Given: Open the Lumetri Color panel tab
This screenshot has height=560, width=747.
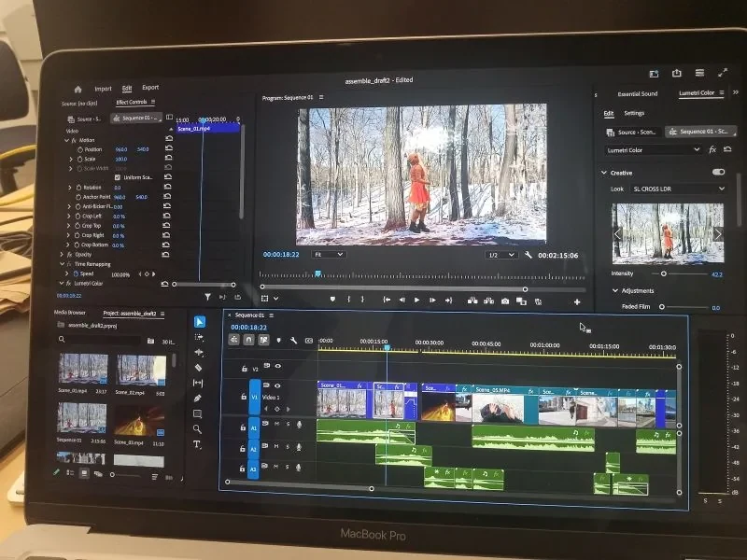Looking at the screenshot, I should click(697, 92).
